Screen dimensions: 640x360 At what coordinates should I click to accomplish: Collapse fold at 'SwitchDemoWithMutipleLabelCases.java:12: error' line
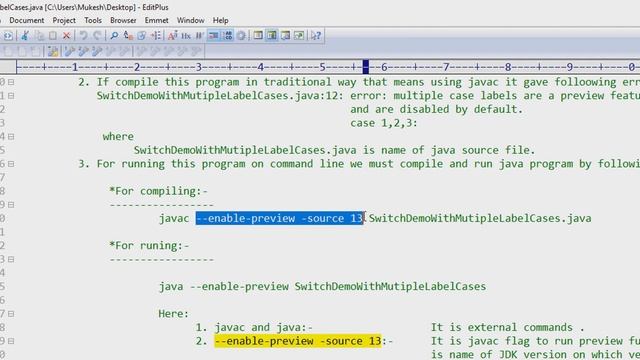11,96
